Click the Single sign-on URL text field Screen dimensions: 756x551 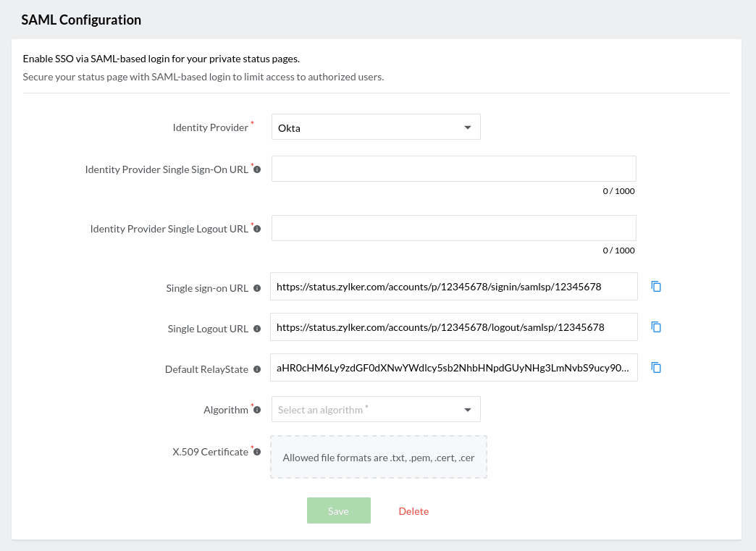click(x=453, y=287)
